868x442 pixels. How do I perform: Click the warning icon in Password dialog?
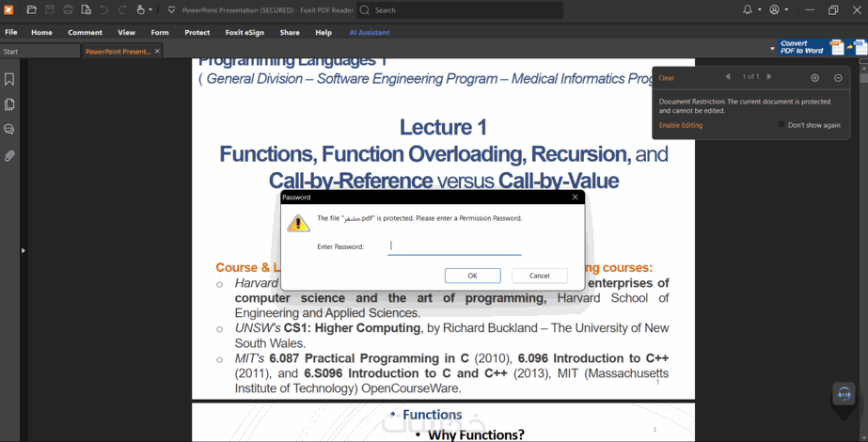pos(298,223)
